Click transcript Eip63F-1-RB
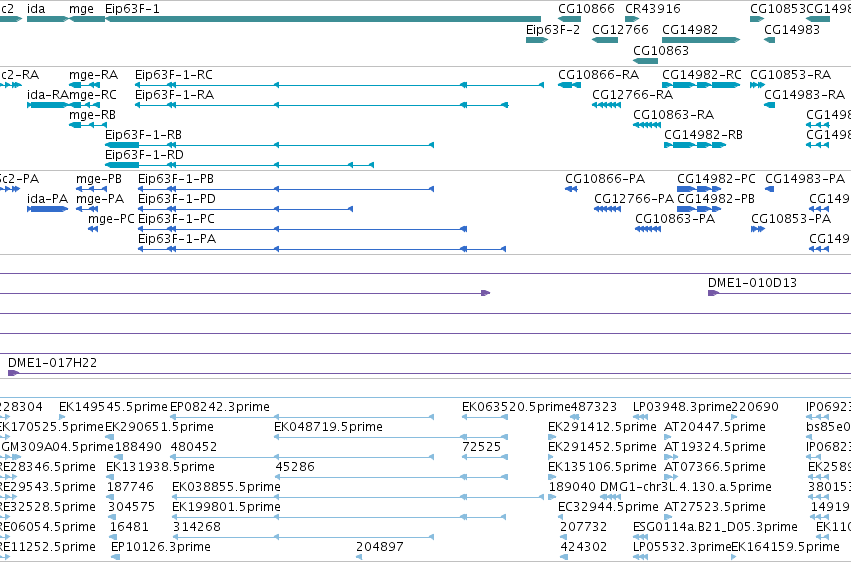851x562 pixels. 269,145
